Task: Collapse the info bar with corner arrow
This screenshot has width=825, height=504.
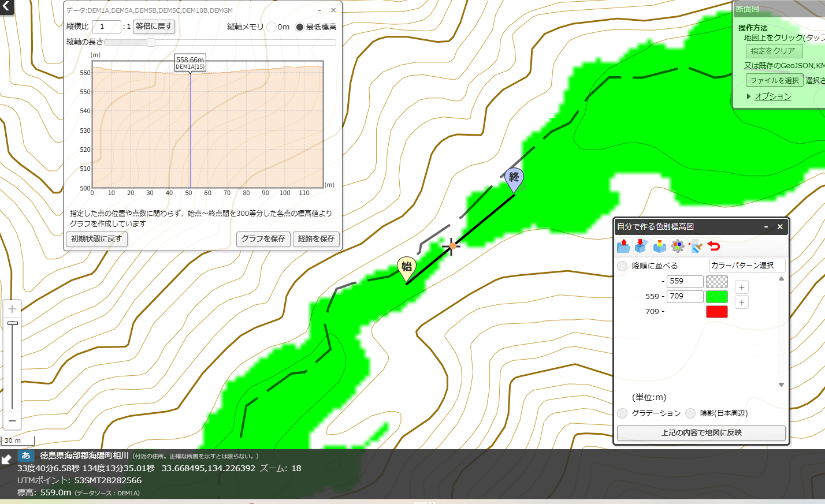Action: (6, 460)
